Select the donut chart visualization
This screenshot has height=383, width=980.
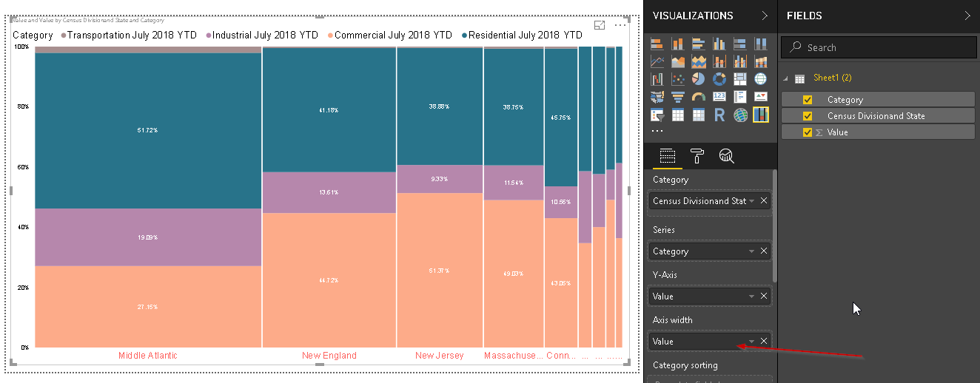pyautogui.click(x=719, y=79)
